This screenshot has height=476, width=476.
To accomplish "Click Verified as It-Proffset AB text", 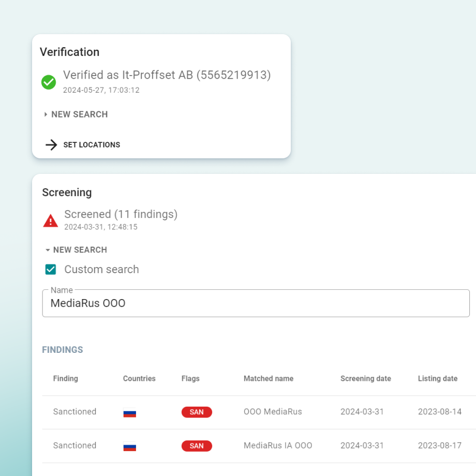I will point(167,75).
